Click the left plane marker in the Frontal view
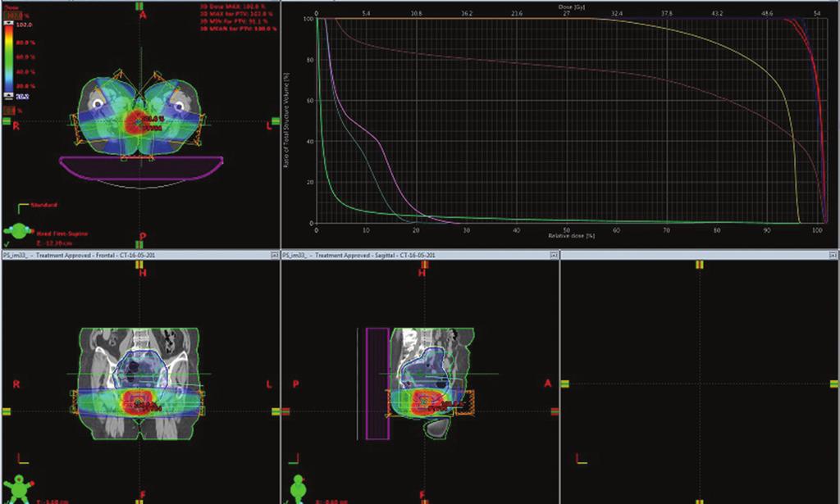The width and height of the screenshot is (840, 504). point(6,411)
